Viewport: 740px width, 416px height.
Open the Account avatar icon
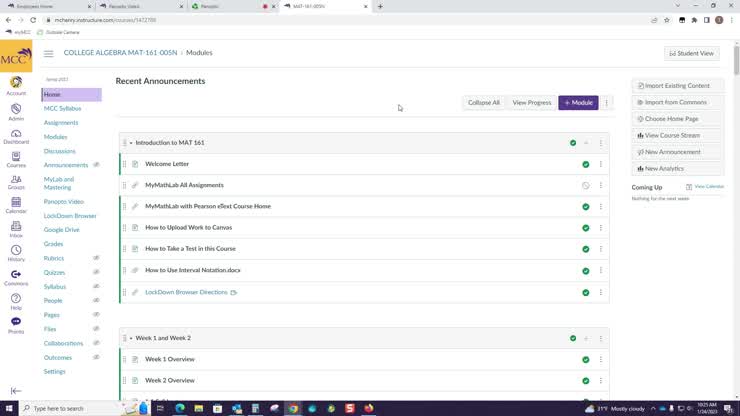[x=16, y=84]
